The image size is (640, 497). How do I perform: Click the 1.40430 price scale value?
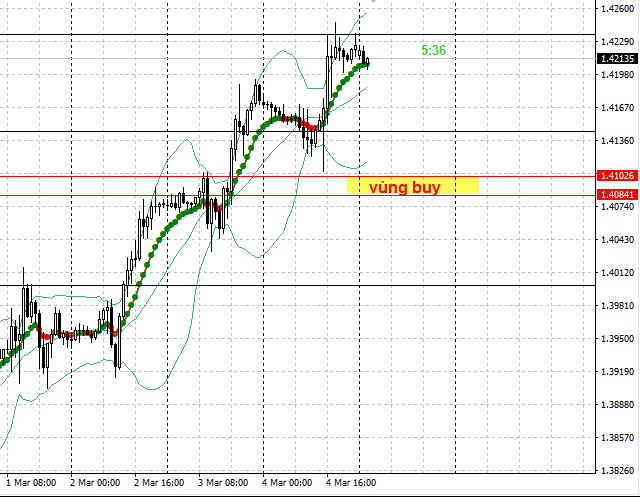tap(618, 240)
